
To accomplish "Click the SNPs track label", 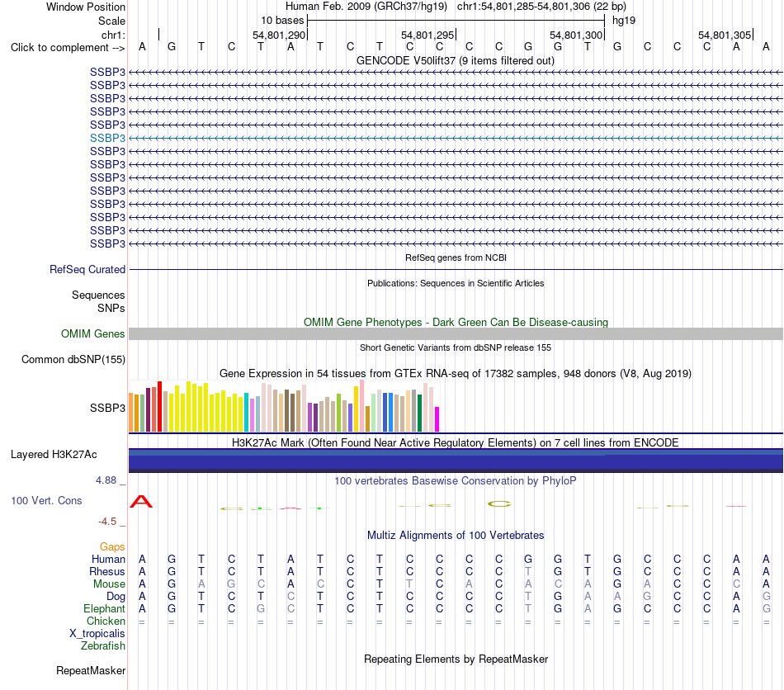I will coord(111,309).
